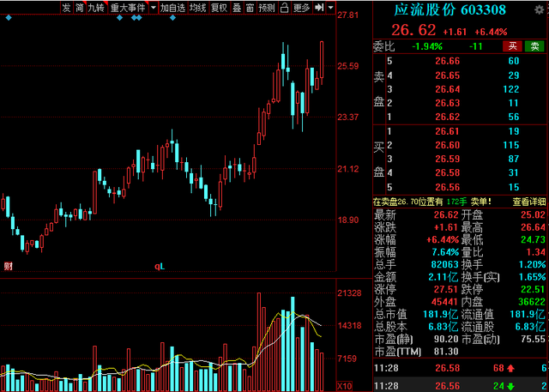Click the jump-to-end arrow icon in toolbar
549x392 pixels.
318,8
